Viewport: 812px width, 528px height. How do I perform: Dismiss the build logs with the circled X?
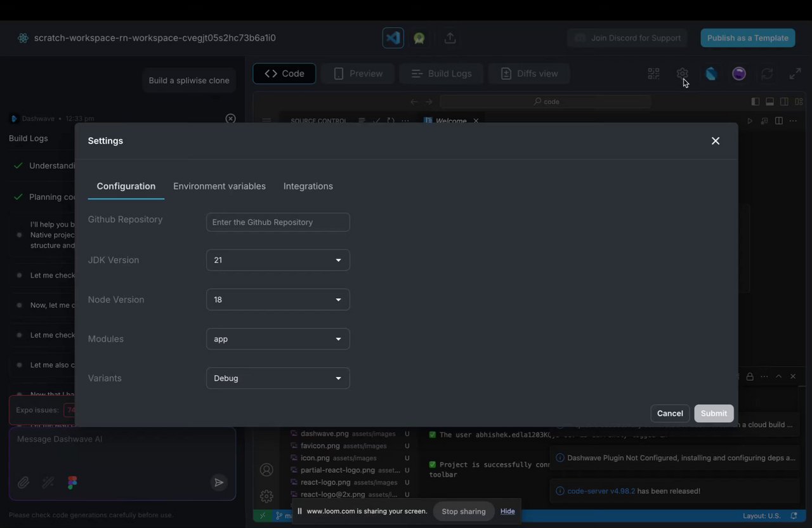tap(231, 119)
